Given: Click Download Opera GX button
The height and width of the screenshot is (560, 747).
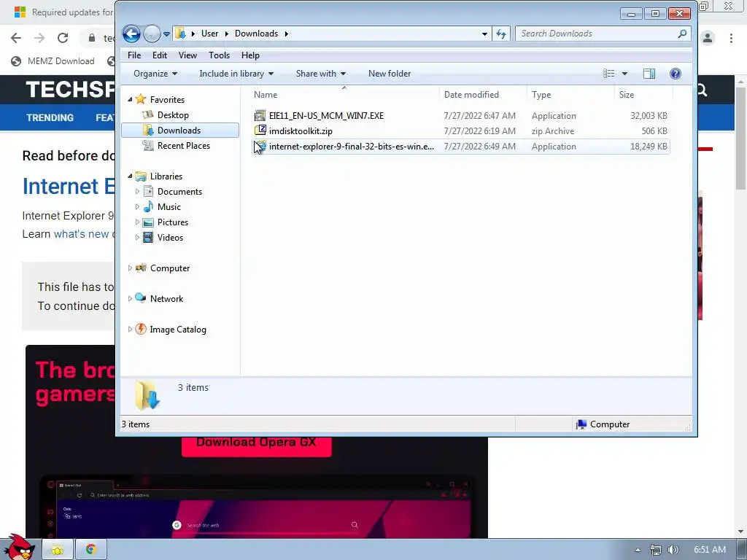Looking at the screenshot, I should click(x=256, y=447).
